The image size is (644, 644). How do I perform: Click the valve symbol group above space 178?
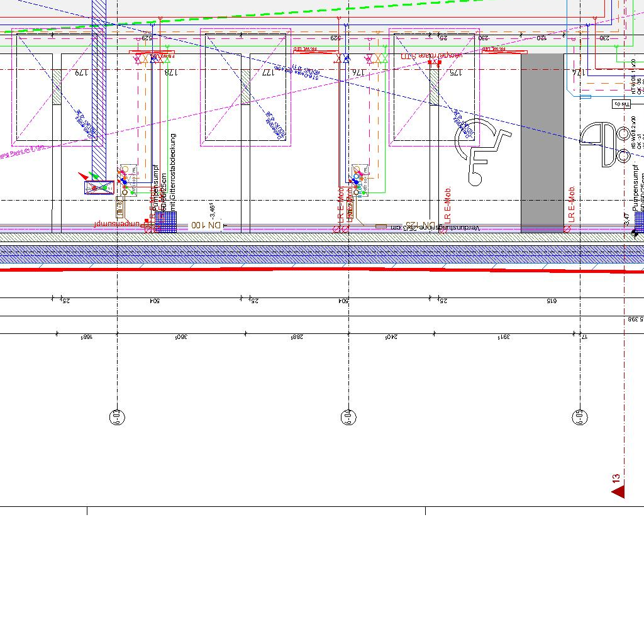(x=152, y=59)
